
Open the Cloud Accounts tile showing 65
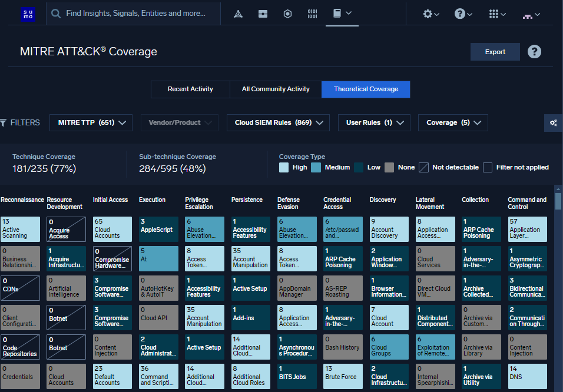pos(112,229)
